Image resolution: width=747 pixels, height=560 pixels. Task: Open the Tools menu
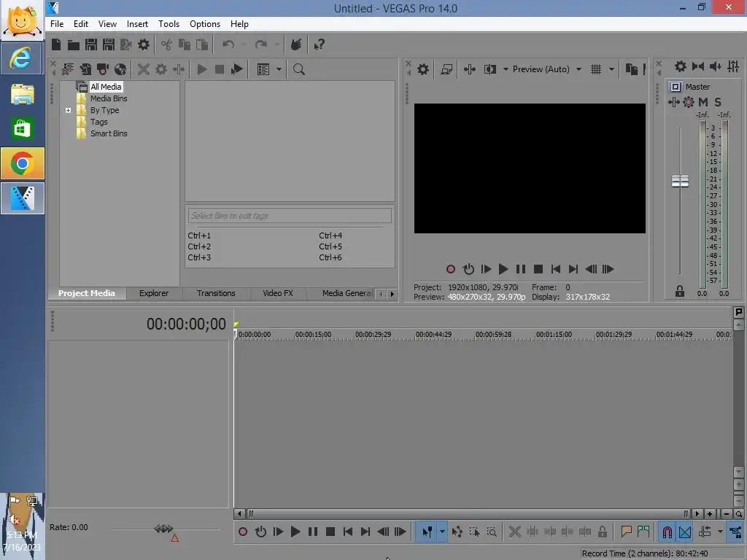[x=169, y=24]
